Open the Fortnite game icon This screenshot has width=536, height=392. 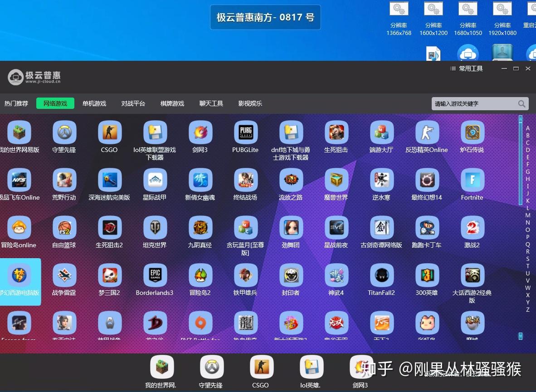[x=472, y=180]
